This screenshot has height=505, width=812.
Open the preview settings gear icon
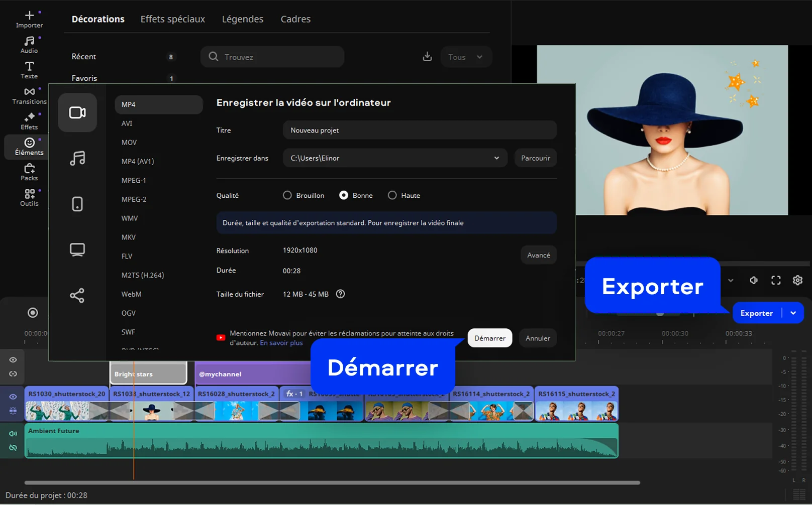click(797, 280)
